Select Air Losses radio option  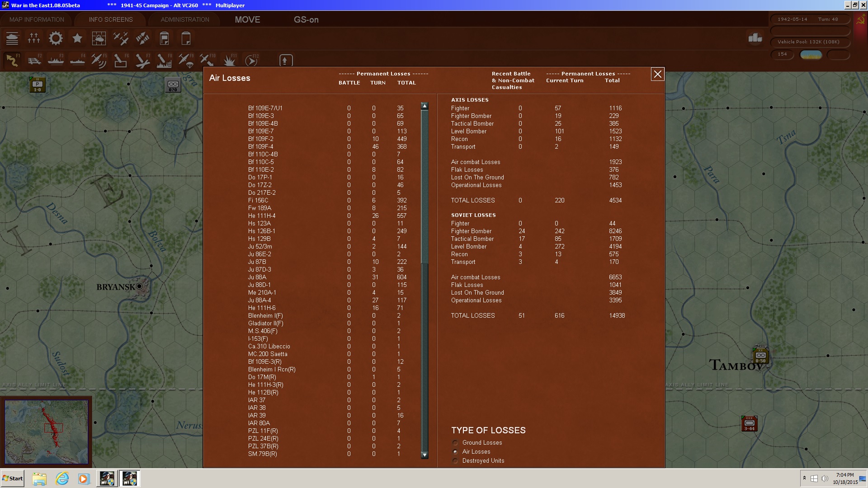point(455,452)
